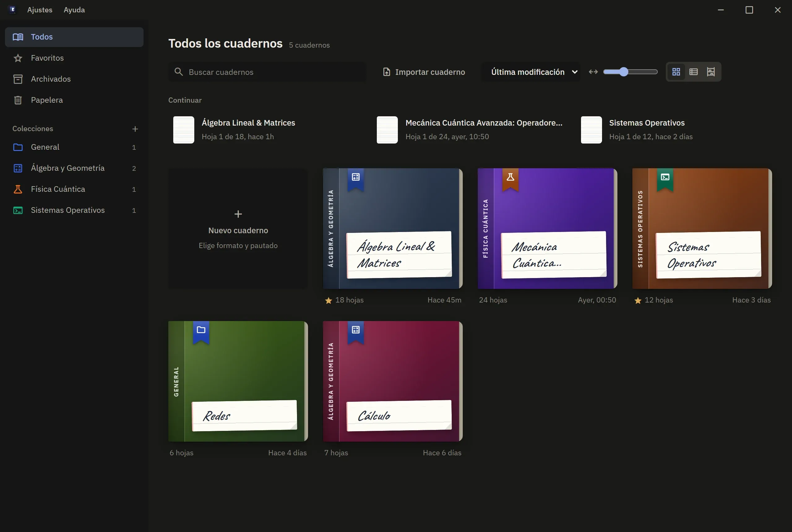Open the Cálculo notebook cover
Viewport: 792px width, 532px height.
pos(393,381)
